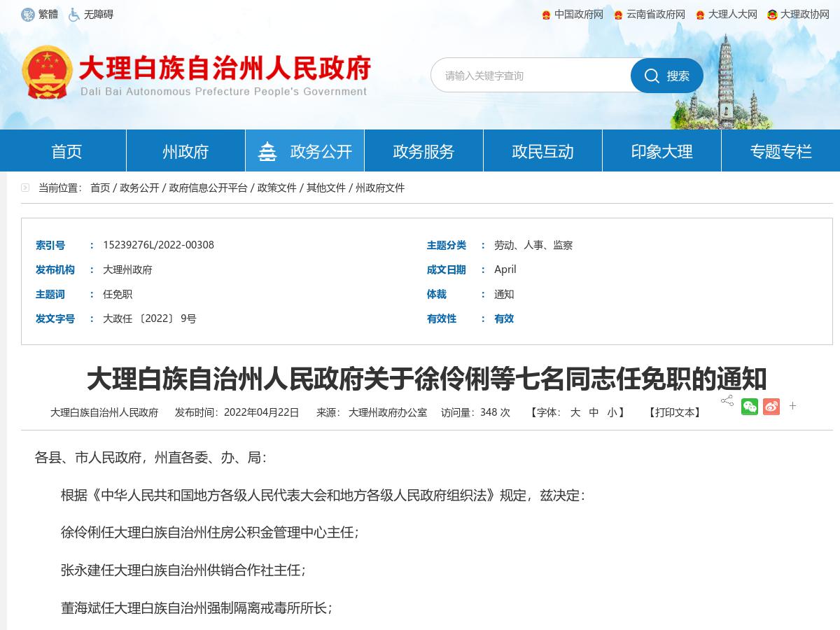840x630 pixels.
Task: Open the 专题专栏 section
Action: click(x=780, y=150)
